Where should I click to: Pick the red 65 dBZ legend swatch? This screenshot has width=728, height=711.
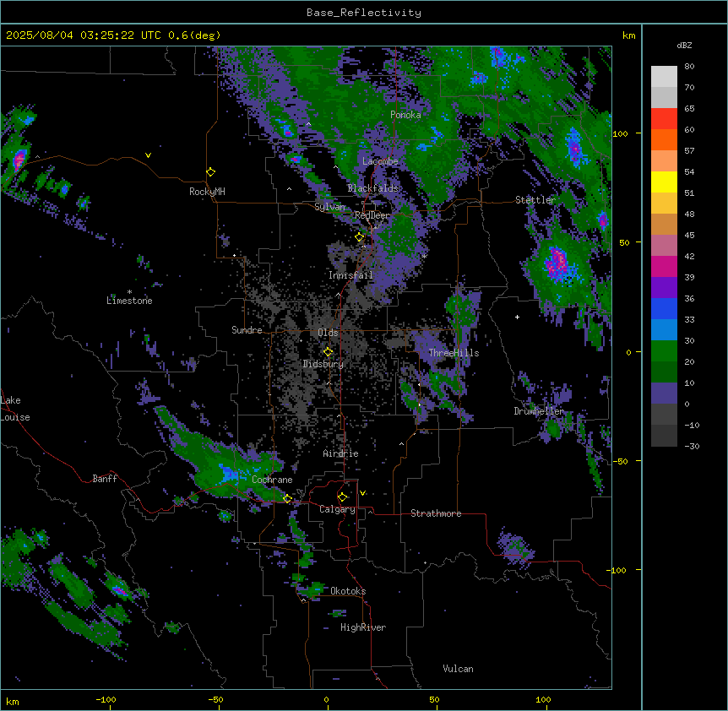click(x=664, y=118)
